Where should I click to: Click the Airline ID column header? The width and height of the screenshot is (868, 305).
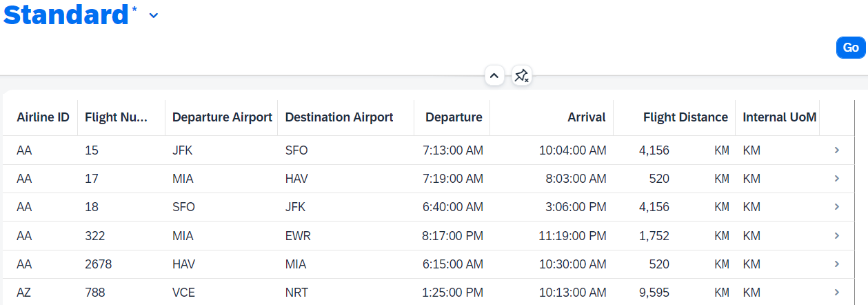43,117
